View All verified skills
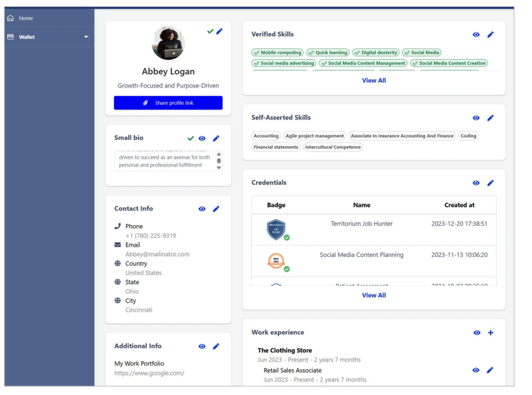This screenshot has height=395, width=532. pos(373,80)
